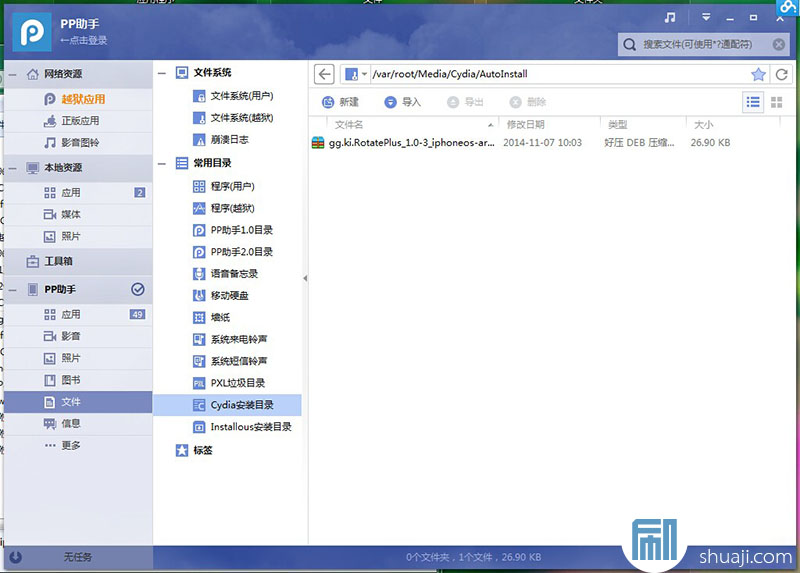Switch to list view mode

point(752,102)
